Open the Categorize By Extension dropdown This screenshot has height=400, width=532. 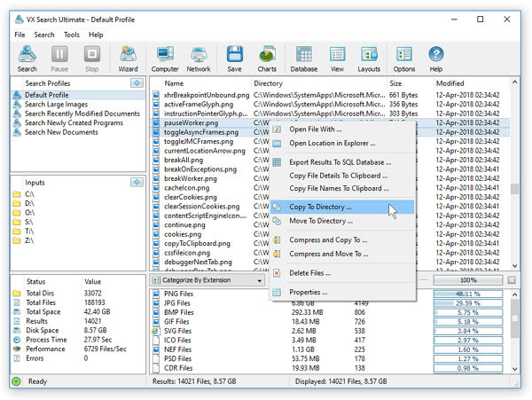pyautogui.click(x=207, y=280)
